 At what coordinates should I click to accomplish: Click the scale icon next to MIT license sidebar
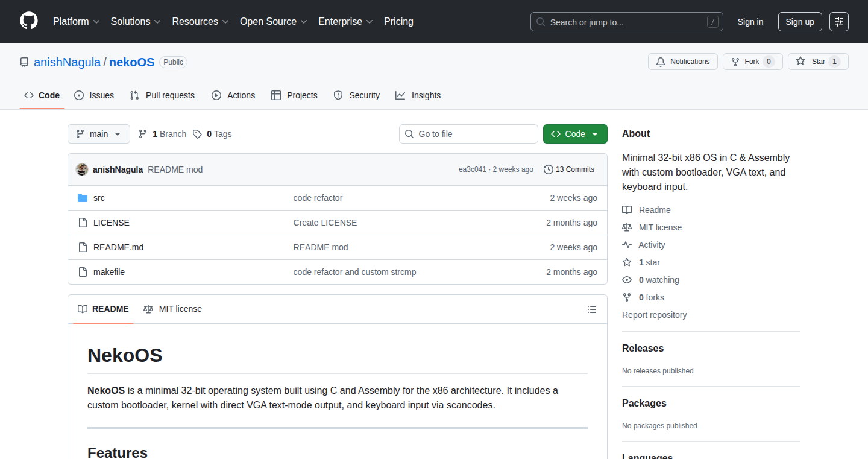(627, 227)
